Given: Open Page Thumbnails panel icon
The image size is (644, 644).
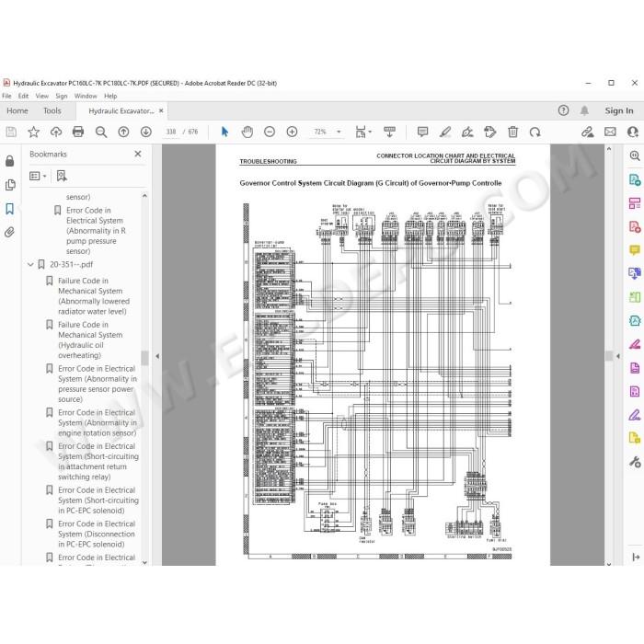Looking at the screenshot, I should [10, 185].
